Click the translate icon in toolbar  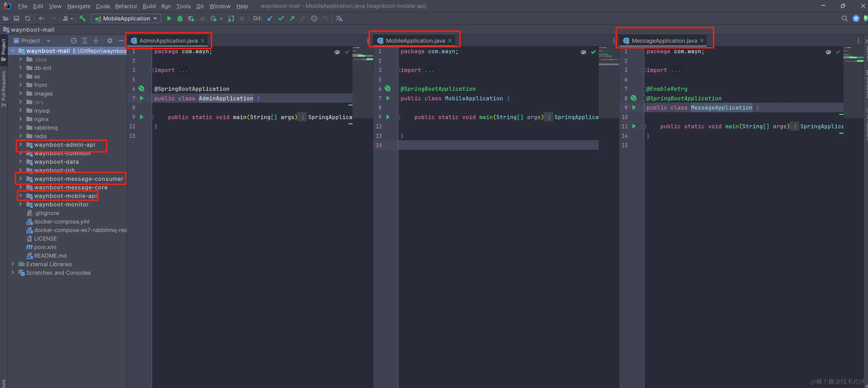(x=339, y=18)
